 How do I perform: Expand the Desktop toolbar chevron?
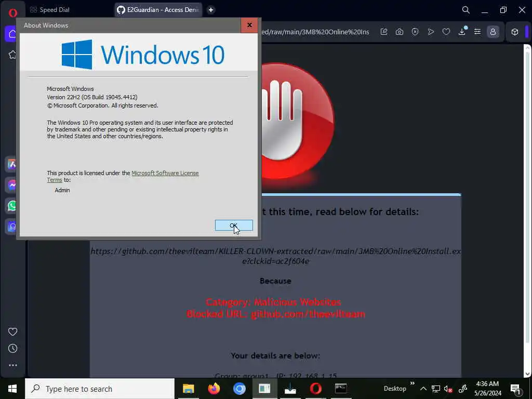[412, 383]
